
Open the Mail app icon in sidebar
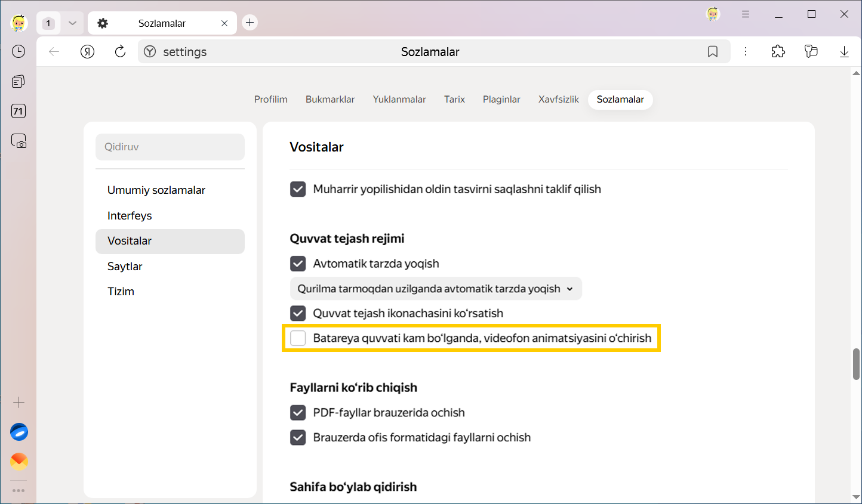(19, 461)
